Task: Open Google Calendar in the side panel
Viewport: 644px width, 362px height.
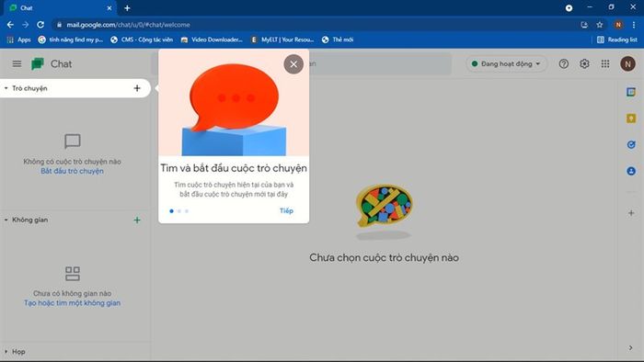Action: [x=631, y=92]
